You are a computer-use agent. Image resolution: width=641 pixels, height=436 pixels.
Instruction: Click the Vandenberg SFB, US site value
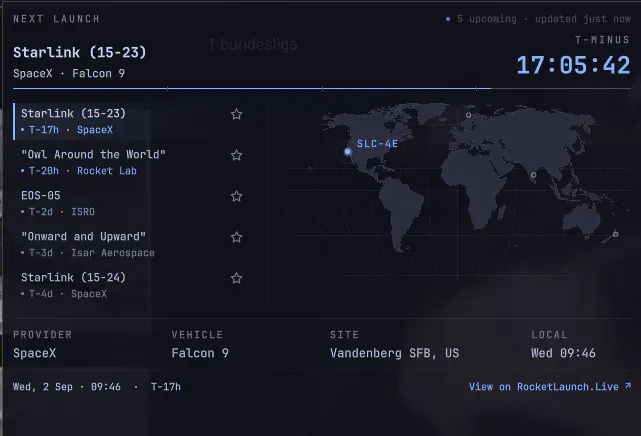click(394, 353)
